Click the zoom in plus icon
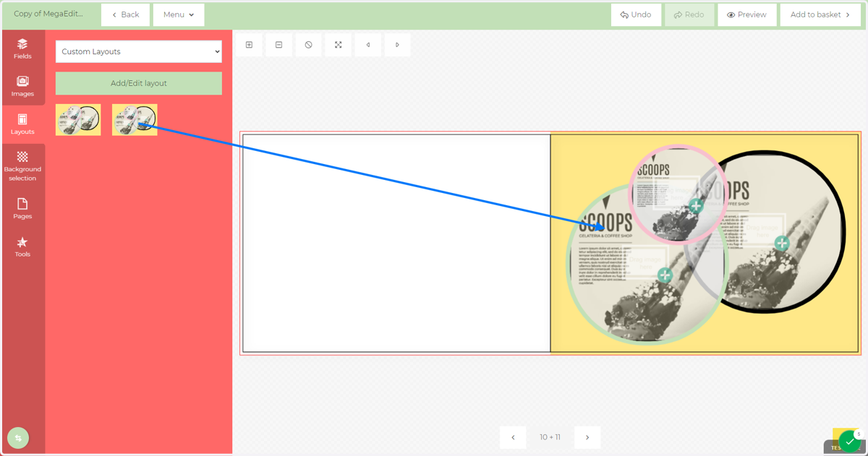This screenshot has height=456, width=868. (x=249, y=45)
